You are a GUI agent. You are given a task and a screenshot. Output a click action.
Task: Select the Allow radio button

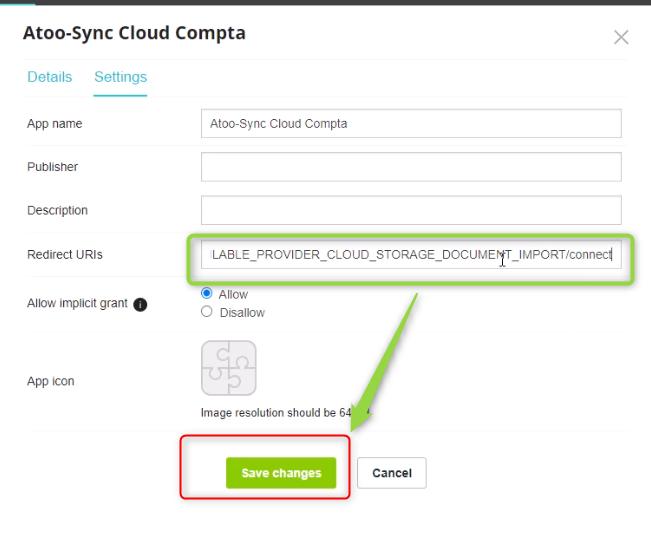206,293
